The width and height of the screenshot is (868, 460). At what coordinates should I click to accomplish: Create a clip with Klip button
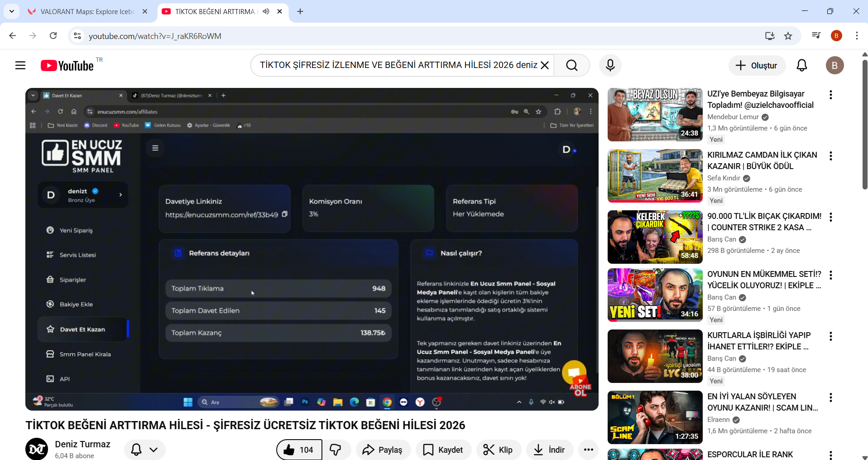pyautogui.click(x=498, y=450)
